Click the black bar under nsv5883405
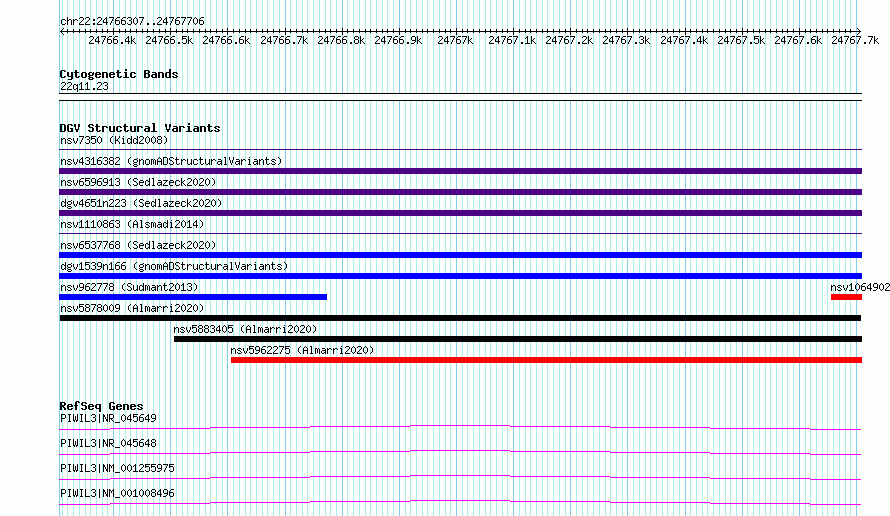The width and height of the screenshot is (890, 516). tap(518, 339)
